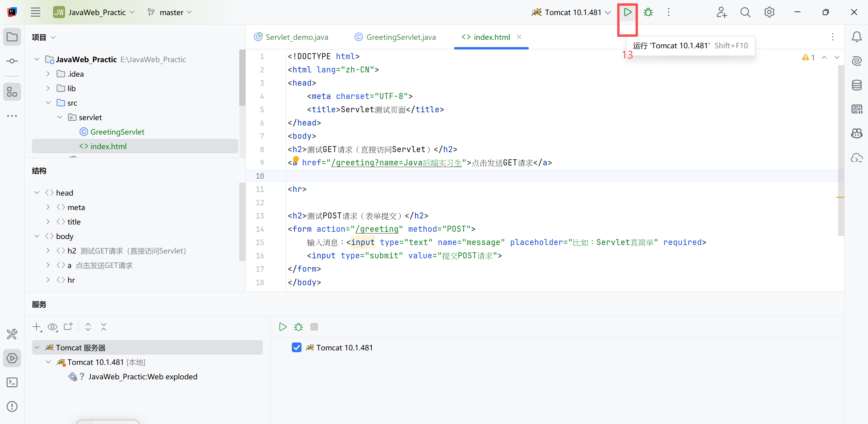Stop the service with square stop button
This screenshot has width=868, height=424.
click(314, 327)
